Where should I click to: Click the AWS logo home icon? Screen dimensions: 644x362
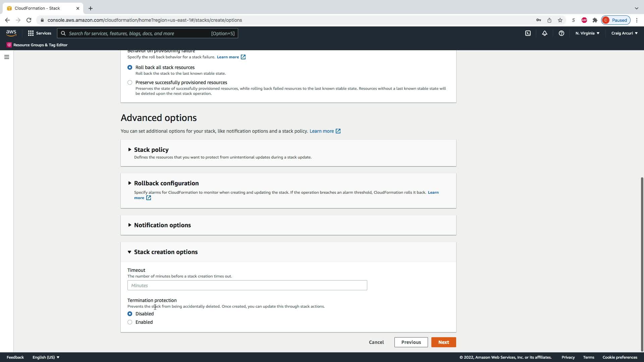point(11,33)
